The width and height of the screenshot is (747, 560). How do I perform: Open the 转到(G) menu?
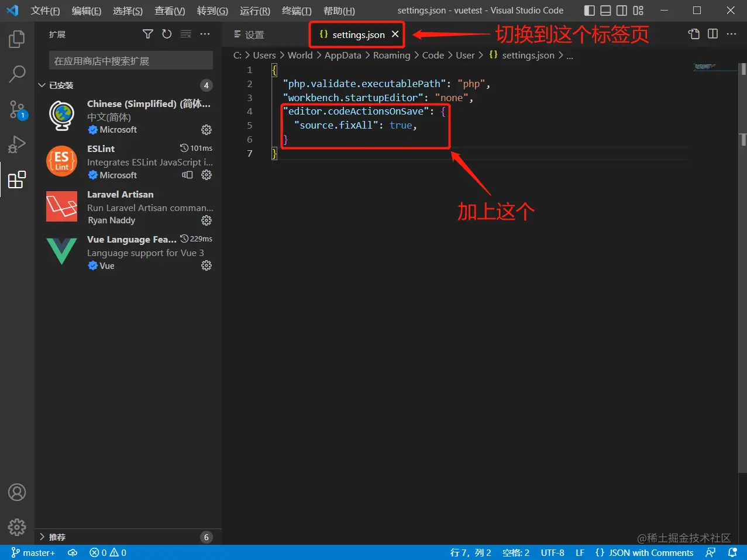tap(212, 11)
